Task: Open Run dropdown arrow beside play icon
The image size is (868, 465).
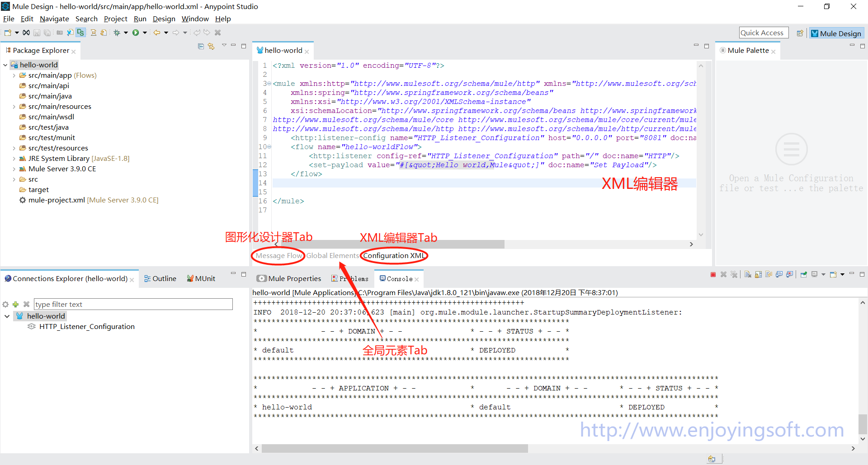Action: coord(145,33)
